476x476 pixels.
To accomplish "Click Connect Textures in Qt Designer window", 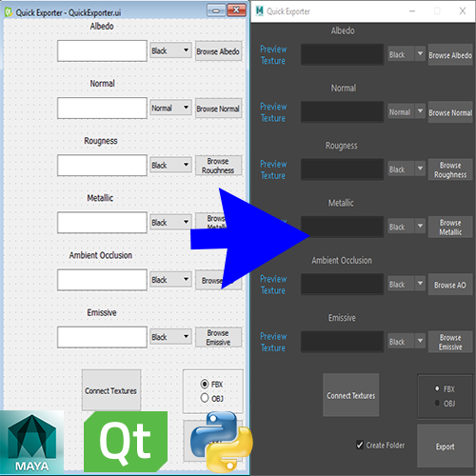I will (111, 390).
